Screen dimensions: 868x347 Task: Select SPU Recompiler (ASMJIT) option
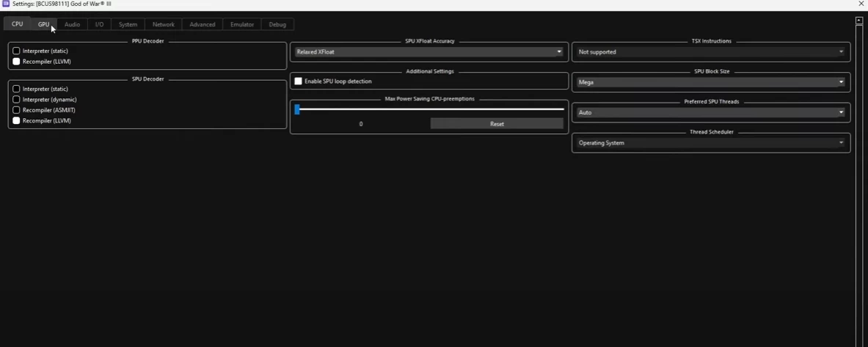point(16,110)
